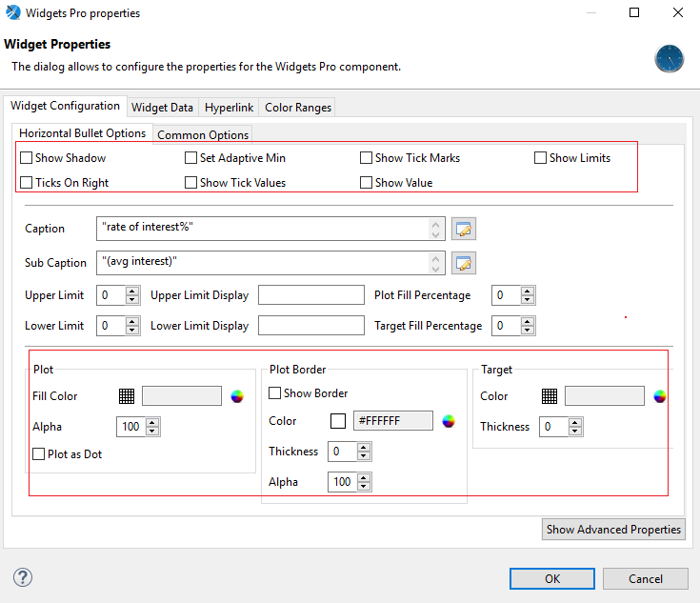Select Horizontal Bullet Options sub-tab

click(83, 133)
